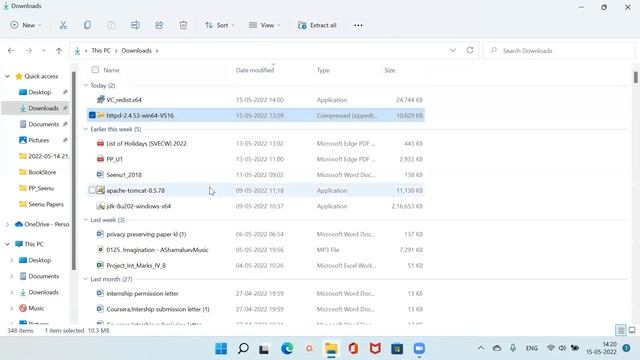
Task: Click Downloads in the breadcrumb path
Action: (136, 51)
